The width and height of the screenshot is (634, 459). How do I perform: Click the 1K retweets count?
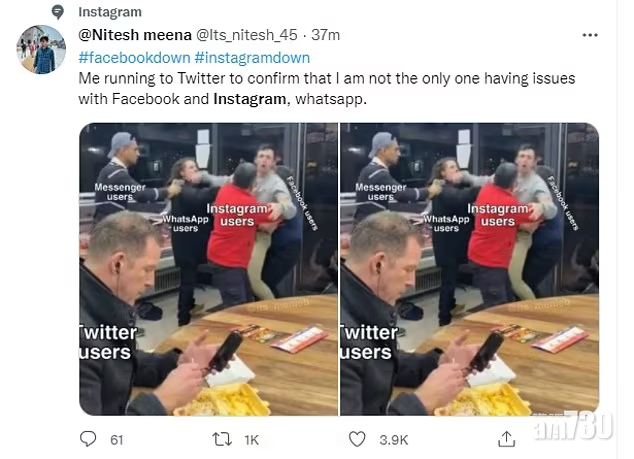click(251, 439)
